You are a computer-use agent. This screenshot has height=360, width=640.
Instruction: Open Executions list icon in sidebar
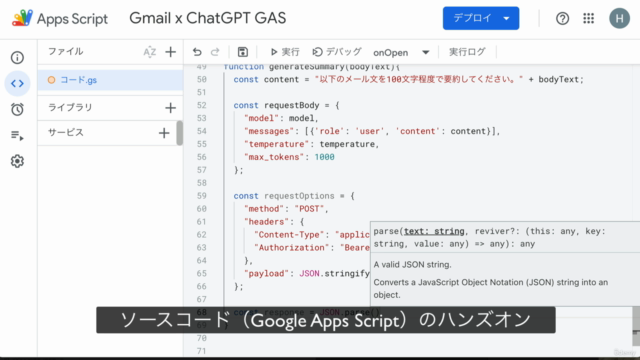[17, 135]
